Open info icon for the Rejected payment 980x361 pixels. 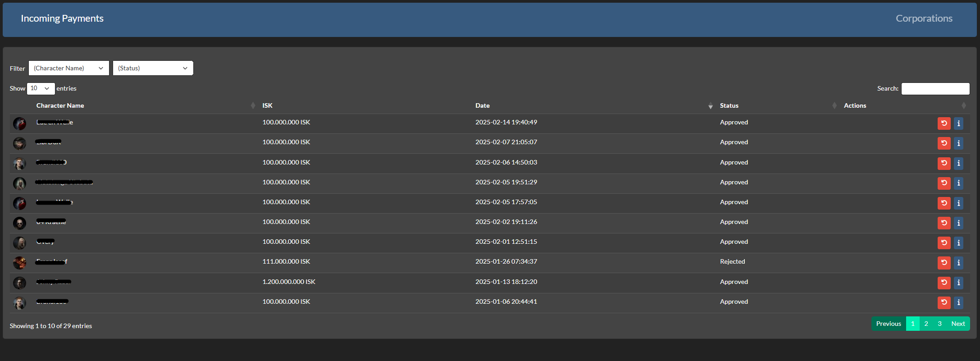click(x=958, y=263)
